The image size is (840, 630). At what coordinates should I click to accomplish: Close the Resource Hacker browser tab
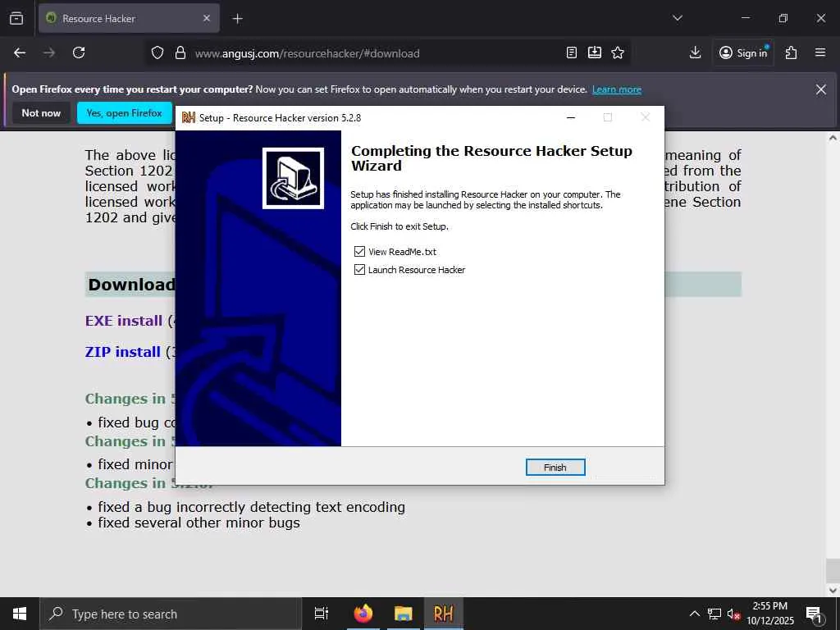pos(207,18)
